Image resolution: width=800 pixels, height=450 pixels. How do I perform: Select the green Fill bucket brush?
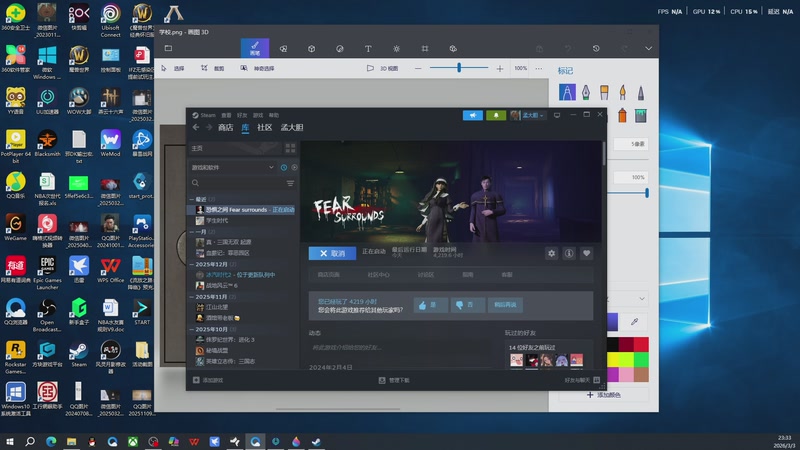tap(641, 115)
